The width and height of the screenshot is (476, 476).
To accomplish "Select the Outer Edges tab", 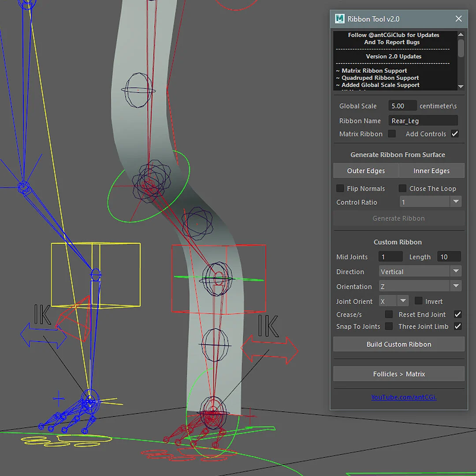I will [x=365, y=171].
